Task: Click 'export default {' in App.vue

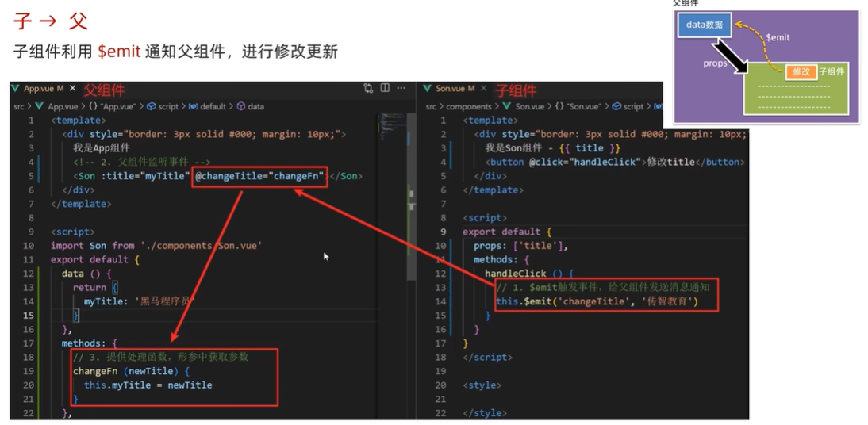Action: click(95, 259)
